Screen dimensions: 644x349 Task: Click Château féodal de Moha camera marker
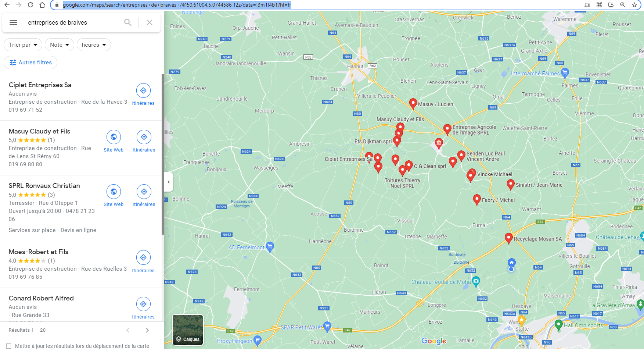476,282
